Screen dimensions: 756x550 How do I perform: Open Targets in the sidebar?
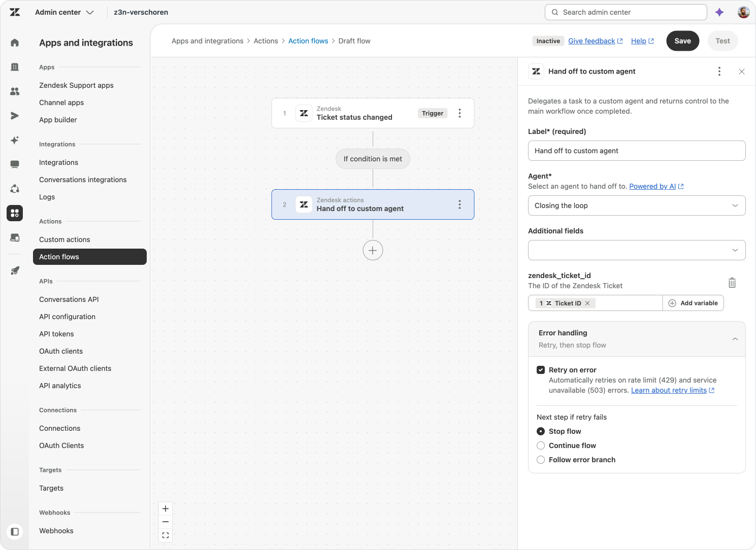(x=51, y=488)
